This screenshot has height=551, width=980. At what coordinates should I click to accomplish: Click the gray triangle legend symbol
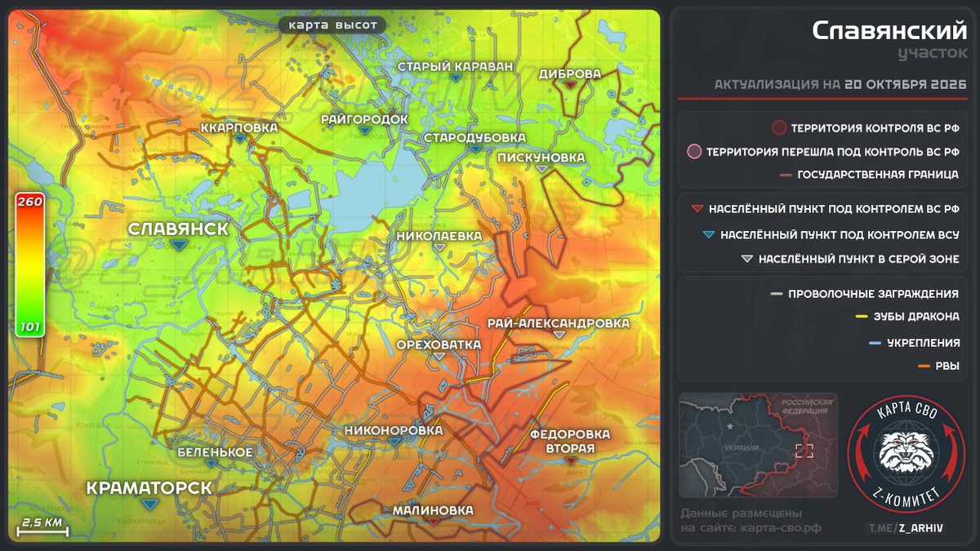[x=746, y=260]
